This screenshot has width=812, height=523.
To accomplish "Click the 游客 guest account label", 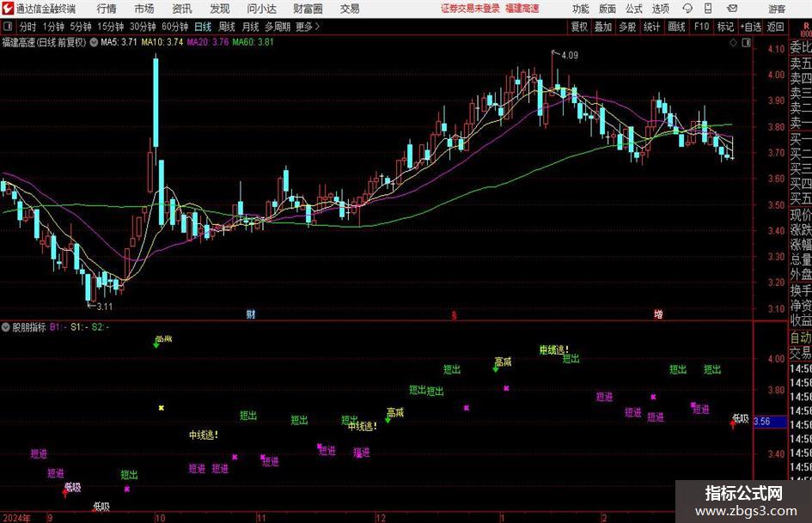I will coord(777,9).
